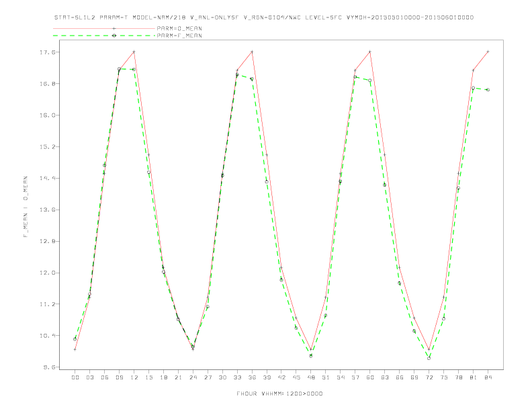Click x-axis tick label 45

[x=296, y=377]
